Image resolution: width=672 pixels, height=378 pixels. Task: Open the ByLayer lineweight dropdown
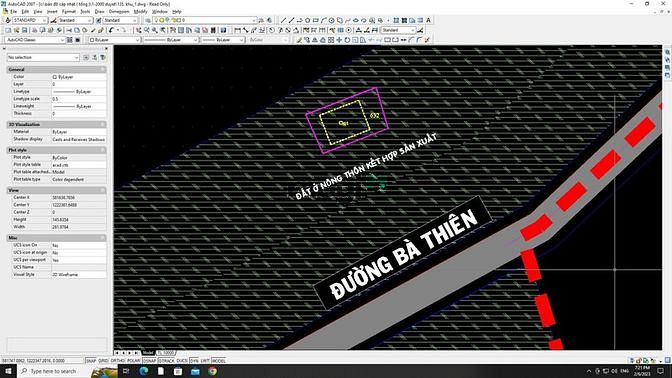click(x=222, y=39)
